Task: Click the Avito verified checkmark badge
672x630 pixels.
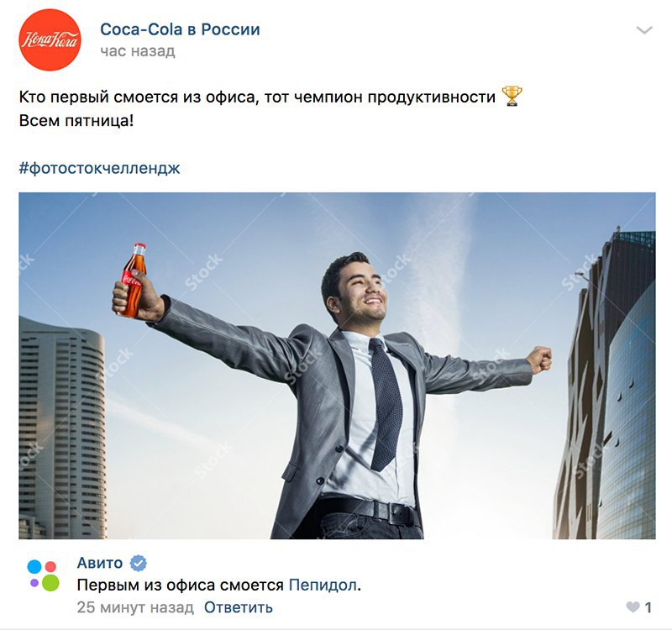Action: [139, 563]
